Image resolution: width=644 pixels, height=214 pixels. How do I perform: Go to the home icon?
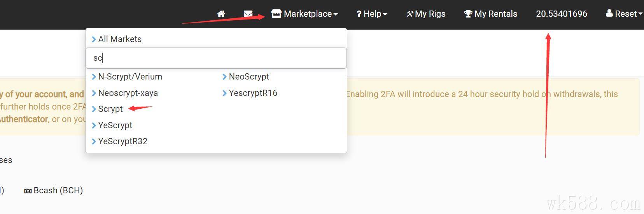221,14
